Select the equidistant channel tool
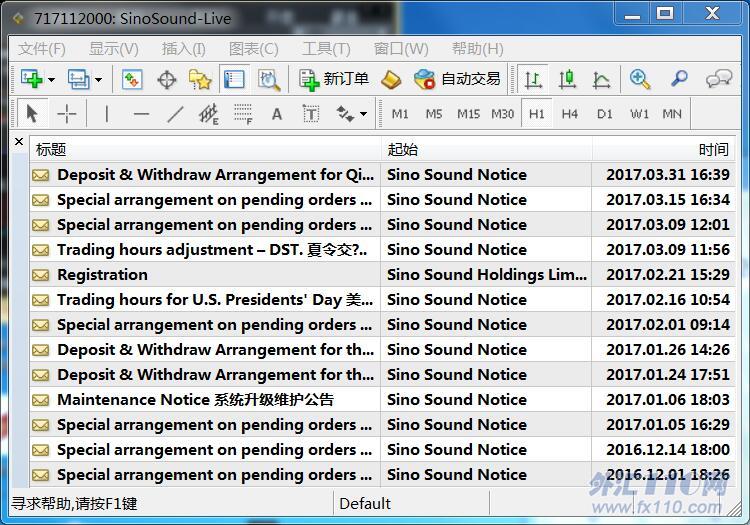The image size is (750, 525). coord(209,114)
